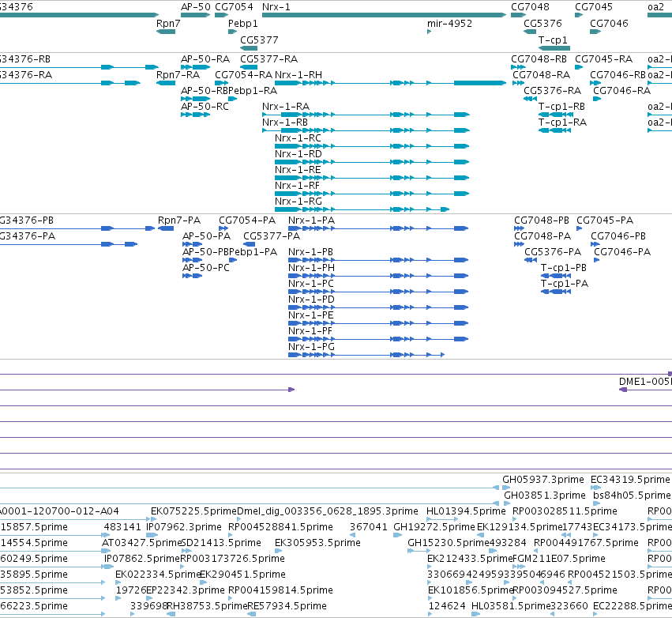Click transcript Nrx-1-RD
Screen dimensions: 672x618
click(298, 153)
